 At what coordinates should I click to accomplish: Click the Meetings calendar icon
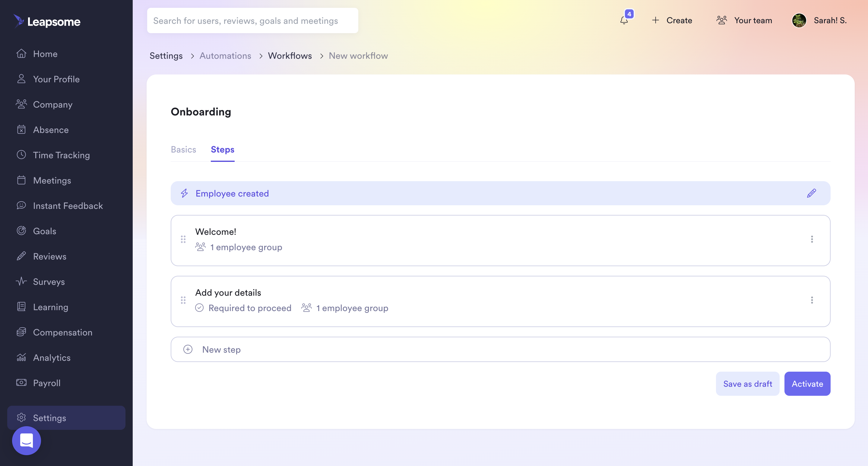[21, 180]
